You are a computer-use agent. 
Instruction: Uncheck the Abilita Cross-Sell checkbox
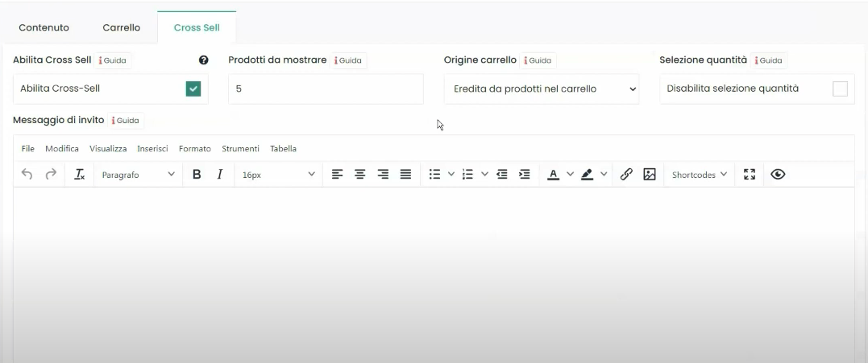click(x=193, y=89)
